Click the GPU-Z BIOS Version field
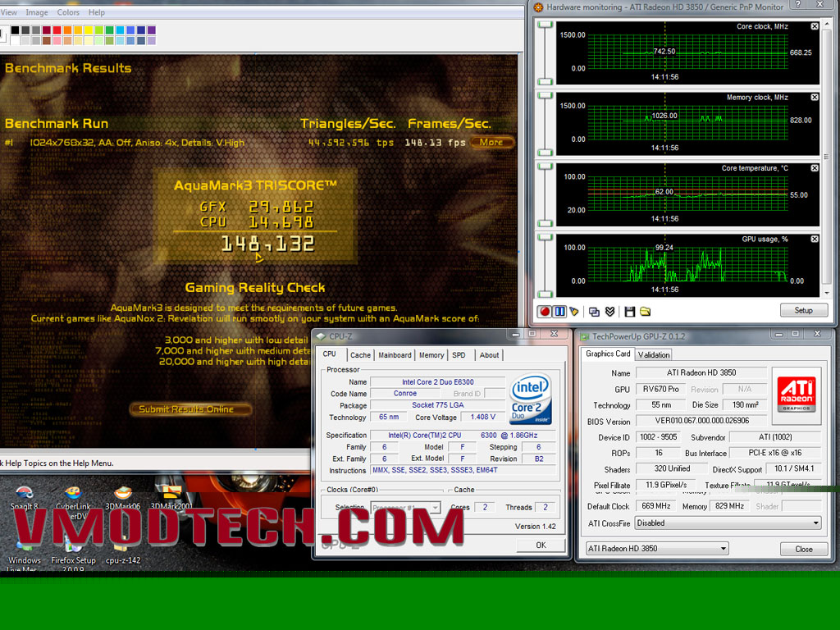The image size is (840, 630). tap(702, 421)
